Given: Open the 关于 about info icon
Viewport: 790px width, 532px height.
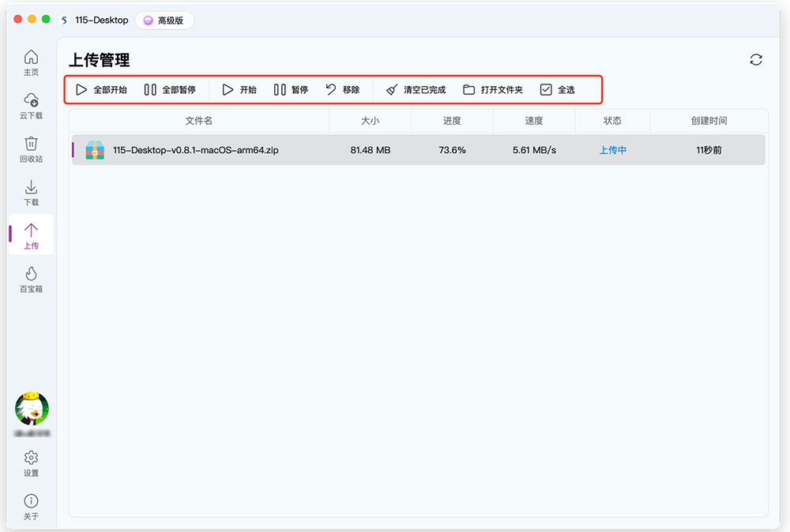Looking at the screenshot, I should click(31, 507).
